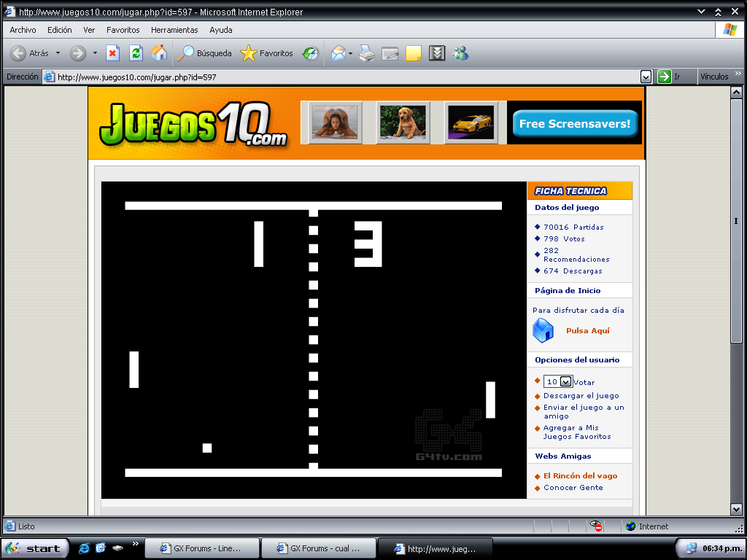
Task: Open the Ver menu
Action: tap(89, 30)
